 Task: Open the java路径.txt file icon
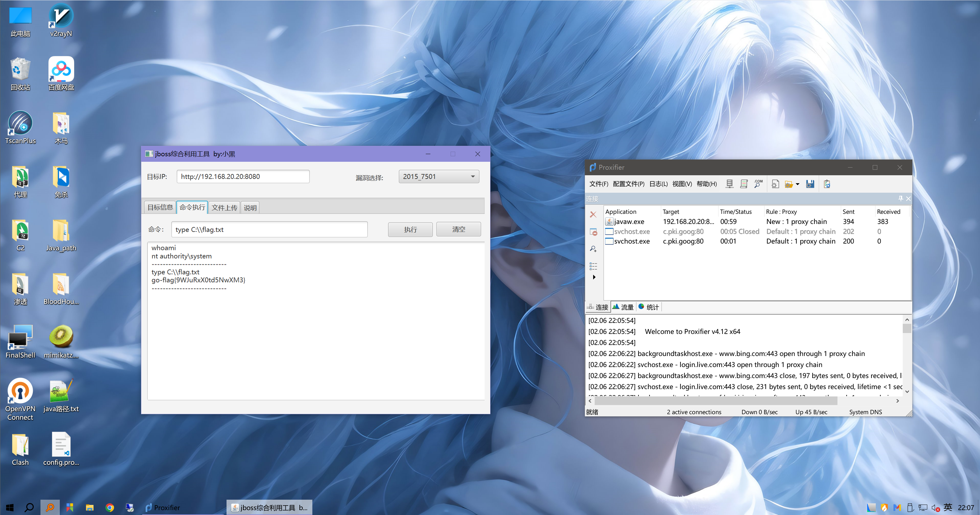pyautogui.click(x=61, y=395)
